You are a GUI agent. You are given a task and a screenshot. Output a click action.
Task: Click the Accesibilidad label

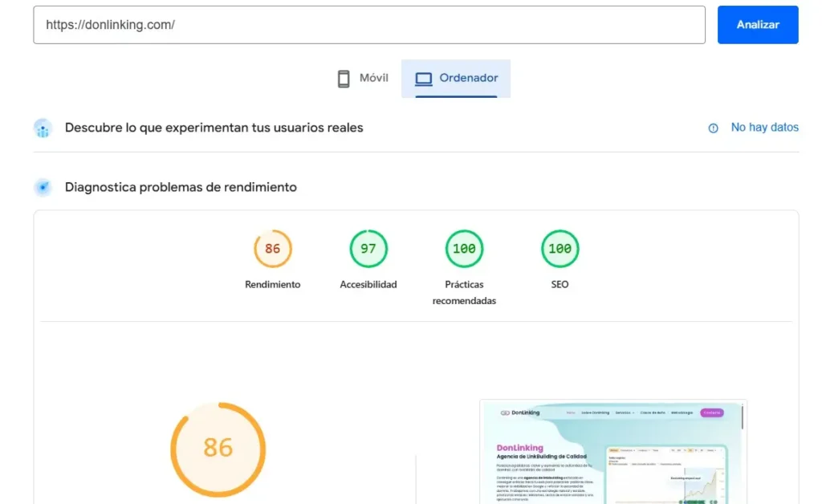(x=368, y=284)
